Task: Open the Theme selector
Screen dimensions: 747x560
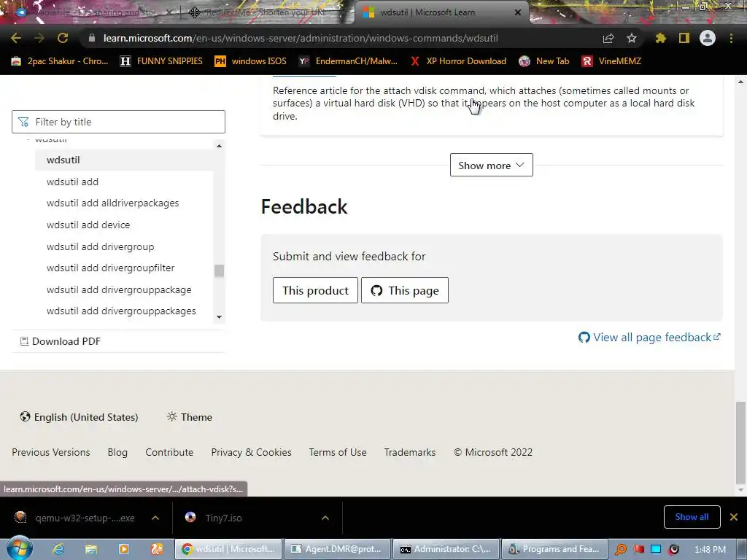Action: (189, 417)
